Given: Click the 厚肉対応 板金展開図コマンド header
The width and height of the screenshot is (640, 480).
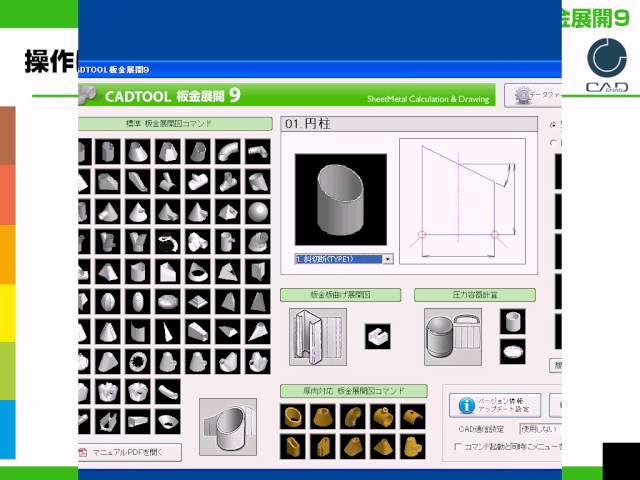Looking at the screenshot, I should click(x=353, y=391).
